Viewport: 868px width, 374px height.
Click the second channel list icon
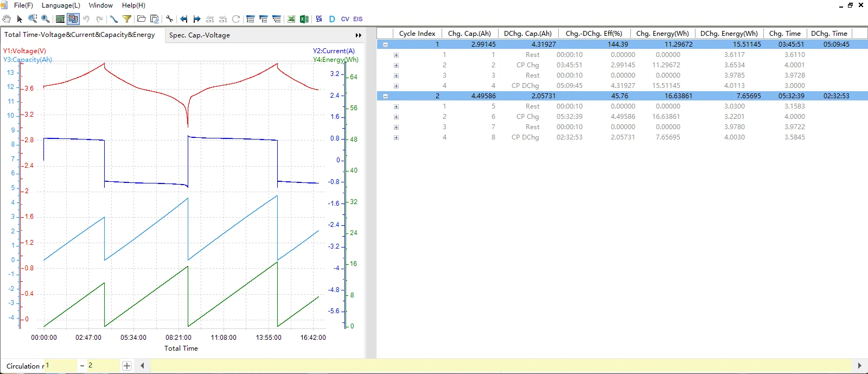click(x=223, y=19)
